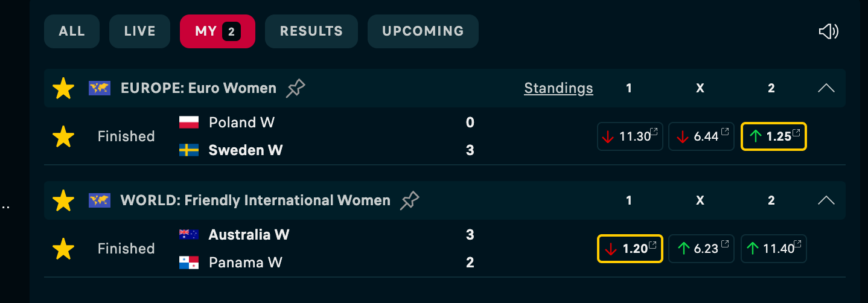The height and width of the screenshot is (303, 868).
Task: Open the highlighted 1.20 Australia W odds
Action: click(x=630, y=249)
